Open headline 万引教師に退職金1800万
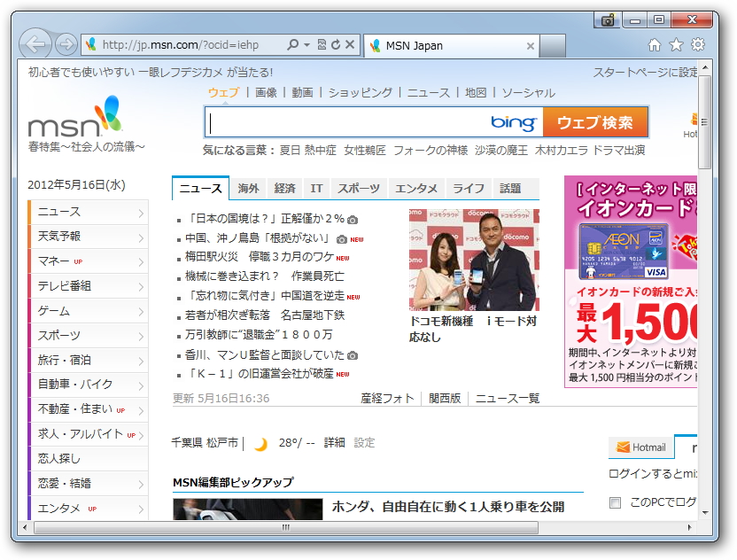737x560 pixels. (x=259, y=334)
